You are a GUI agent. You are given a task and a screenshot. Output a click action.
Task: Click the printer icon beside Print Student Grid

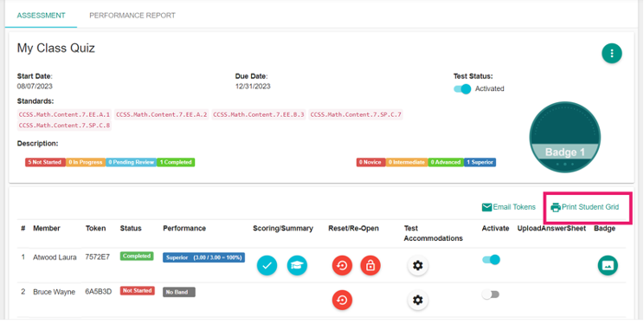tap(556, 208)
